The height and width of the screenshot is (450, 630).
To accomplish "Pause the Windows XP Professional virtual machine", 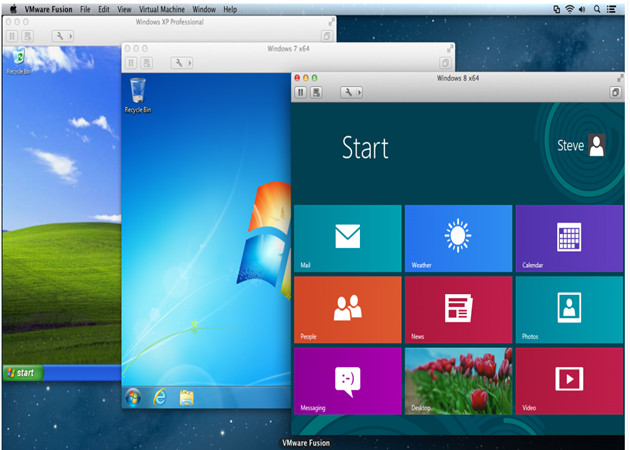I will pos(12,36).
